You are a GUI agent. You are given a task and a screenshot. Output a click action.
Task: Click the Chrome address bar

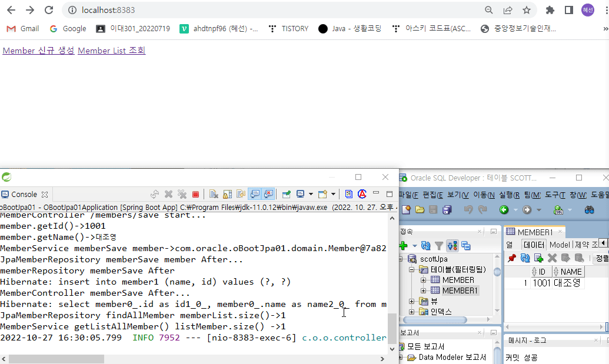(x=272, y=10)
